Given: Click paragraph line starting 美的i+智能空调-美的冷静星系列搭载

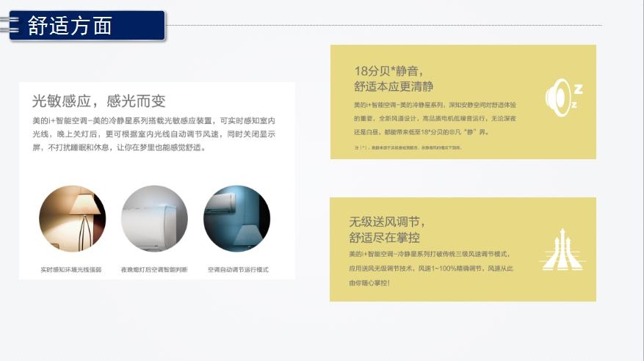Looking at the screenshot, I should pos(153,120).
